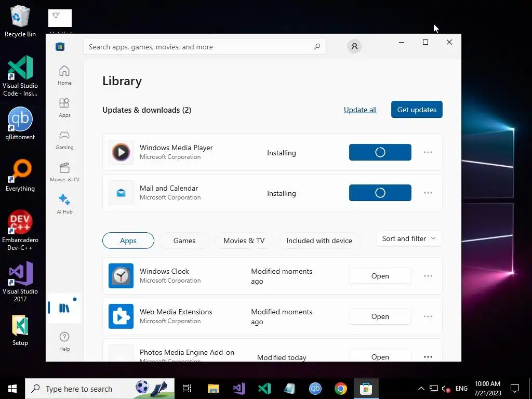This screenshot has width=532, height=399.
Task: Click the Mail and Calendar installing progress button
Action: [x=380, y=193]
